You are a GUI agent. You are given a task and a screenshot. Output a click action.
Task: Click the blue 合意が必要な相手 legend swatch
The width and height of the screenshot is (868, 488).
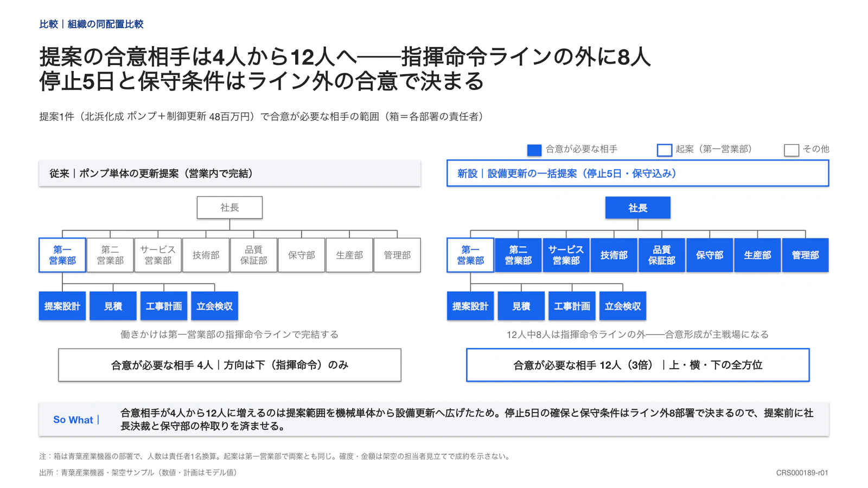[534, 150]
